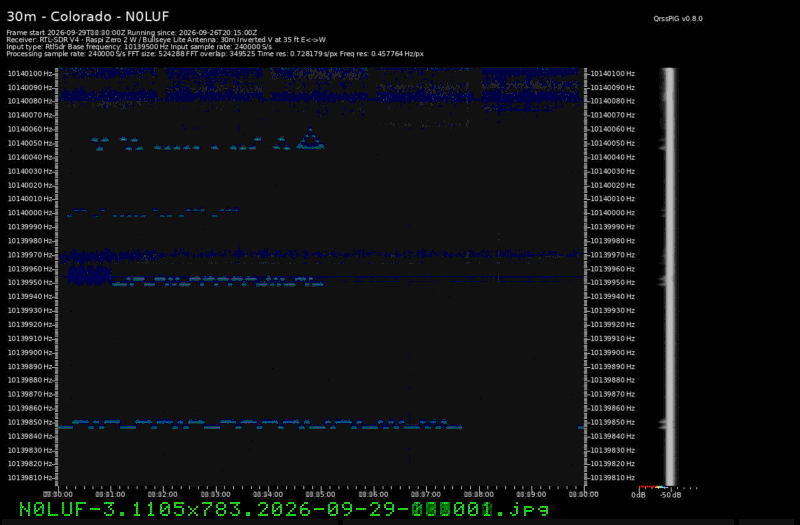Screen dimensions: 800x525
Task: Click the FSK signal trace at 10139850 Hz
Action: [x=260, y=424]
